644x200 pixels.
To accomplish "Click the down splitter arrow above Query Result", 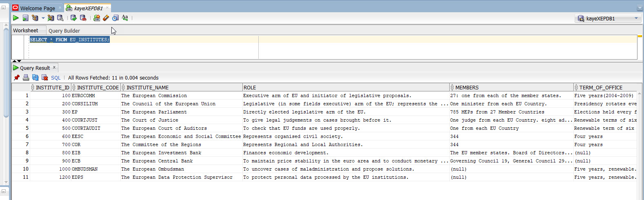I will click(x=19, y=61).
